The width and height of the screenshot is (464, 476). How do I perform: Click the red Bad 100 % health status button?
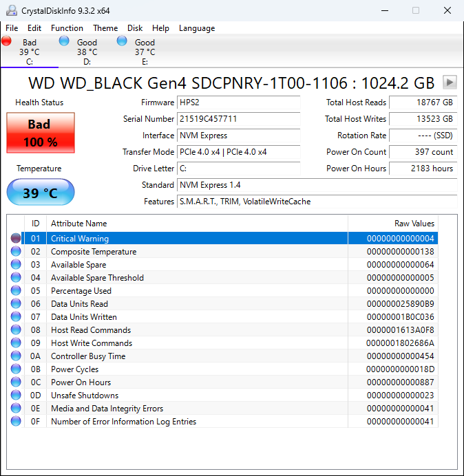tap(41, 133)
